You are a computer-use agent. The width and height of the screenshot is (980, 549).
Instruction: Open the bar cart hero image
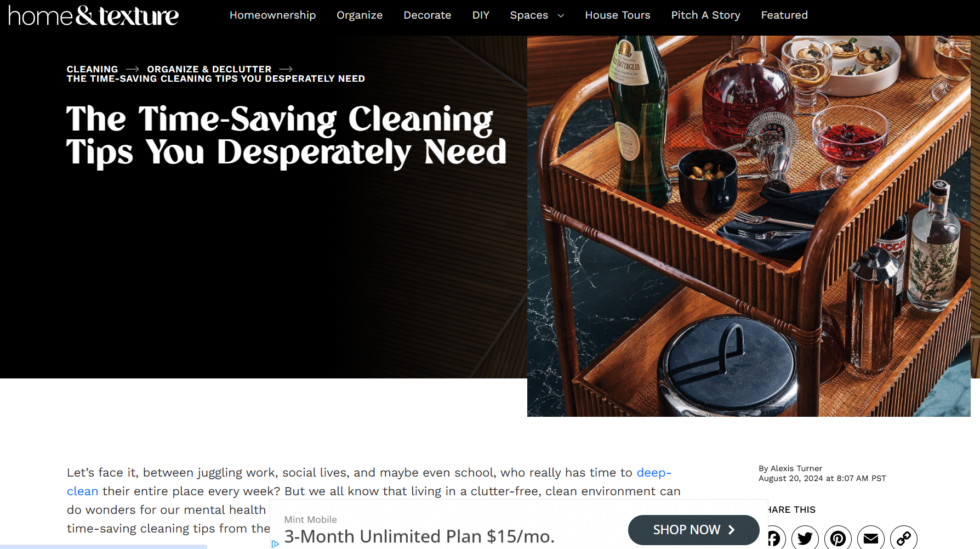[749, 226]
